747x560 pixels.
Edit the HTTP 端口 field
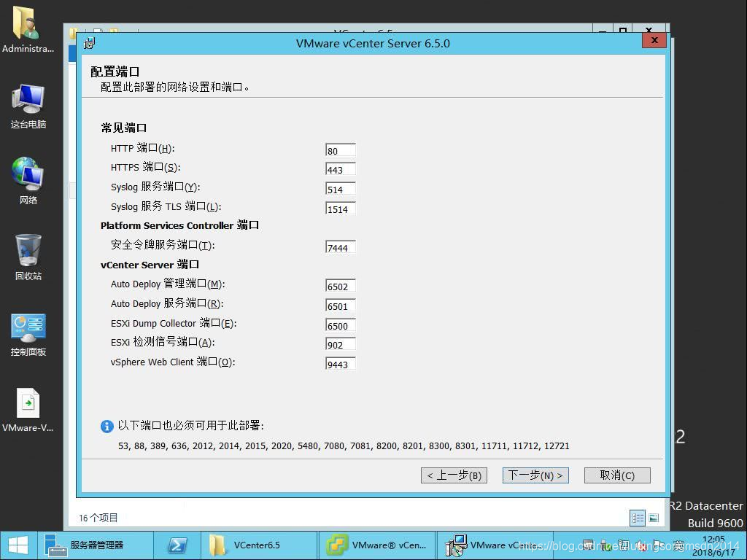341,150
